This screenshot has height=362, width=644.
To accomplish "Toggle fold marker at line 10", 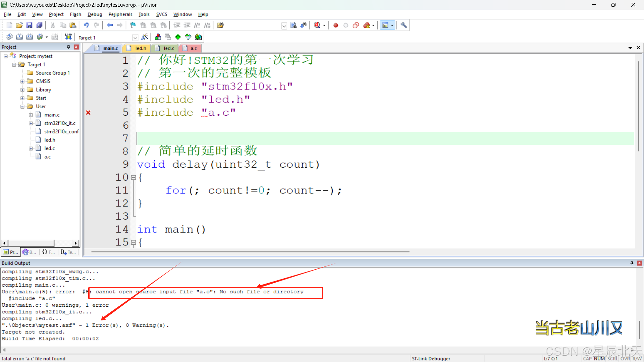I will coord(133,177).
